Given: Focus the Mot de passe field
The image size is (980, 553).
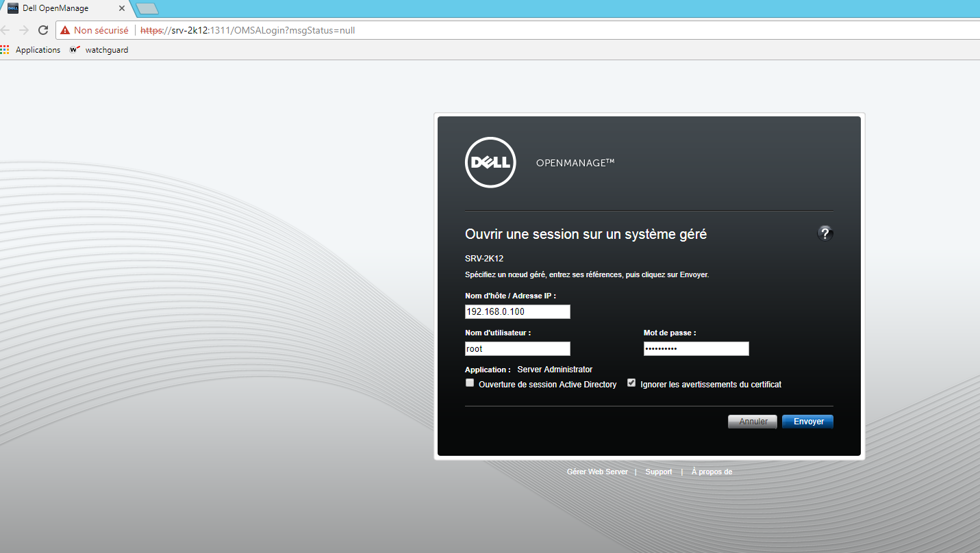Looking at the screenshot, I should tap(696, 349).
